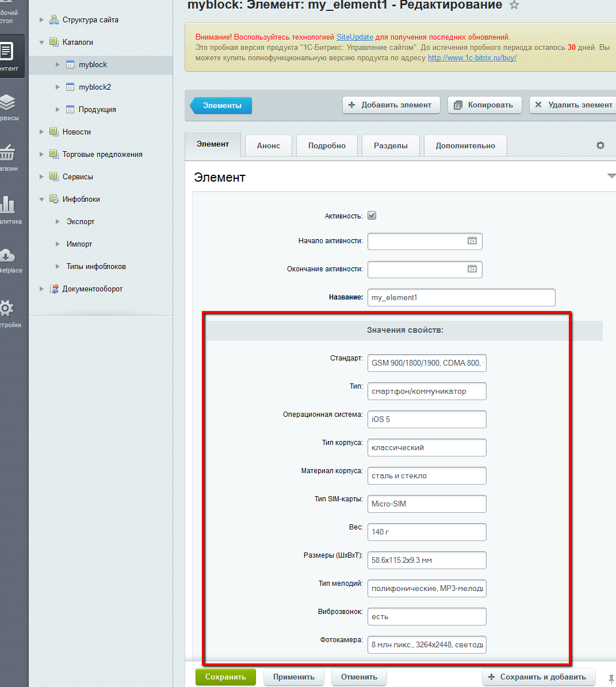The height and width of the screenshot is (687, 616).
Task: Focus the Вибрpозвонок input field
Action: pyautogui.click(x=427, y=616)
